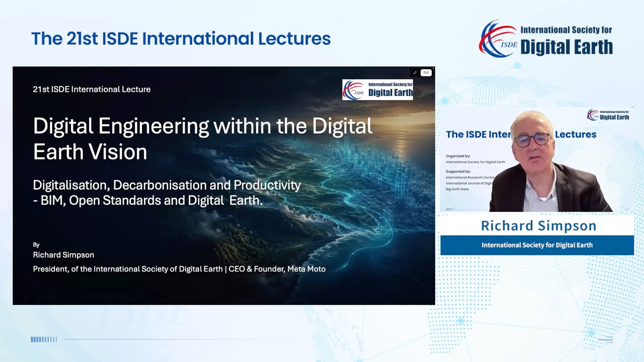Select the slide title 'Digital Engineering within the Digital Earth Vision'
This screenshot has width=644, height=362.
(203, 139)
